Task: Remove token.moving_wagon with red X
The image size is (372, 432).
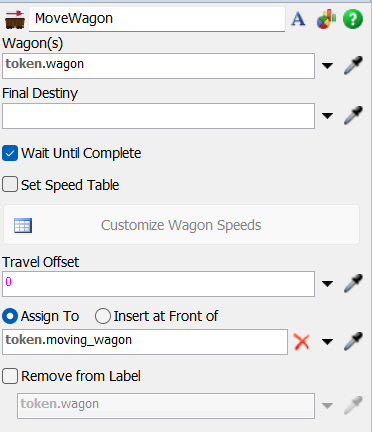Action: coord(302,342)
